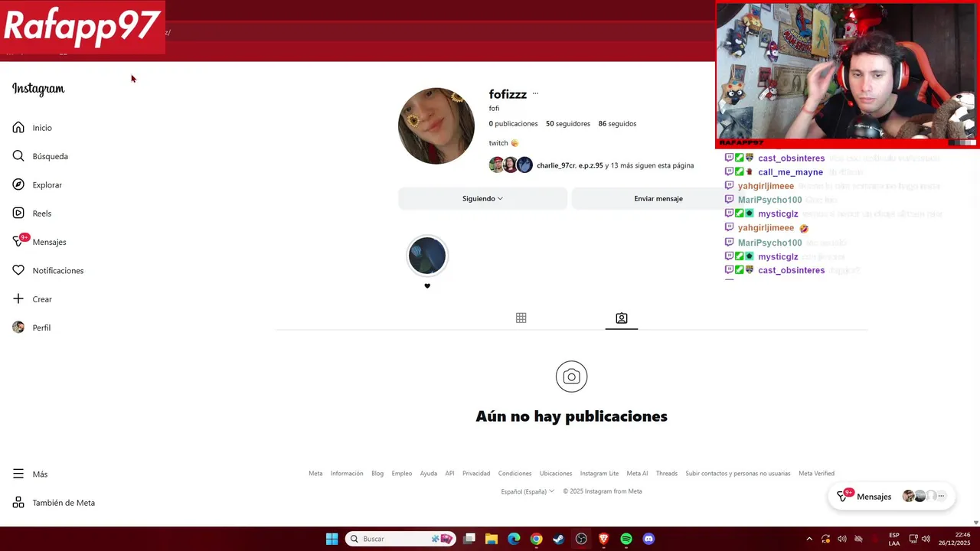Click the camera icon above no posts
This screenshot has height=551, width=980.
(x=571, y=377)
